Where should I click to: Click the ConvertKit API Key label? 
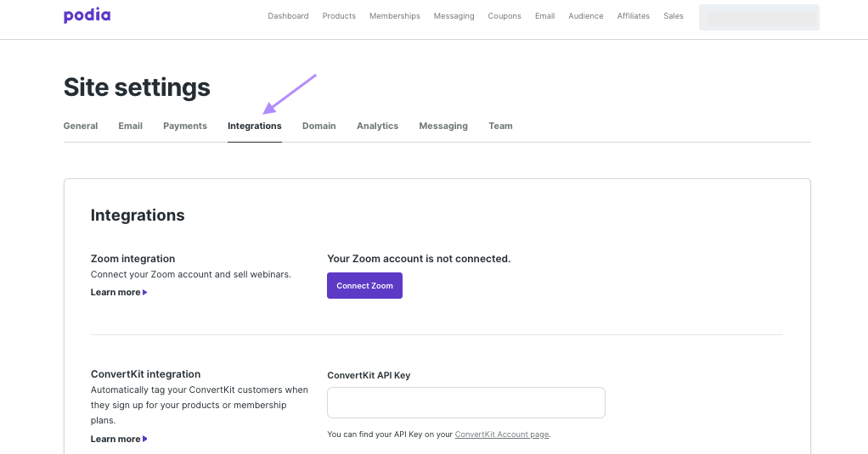coord(369,375)
